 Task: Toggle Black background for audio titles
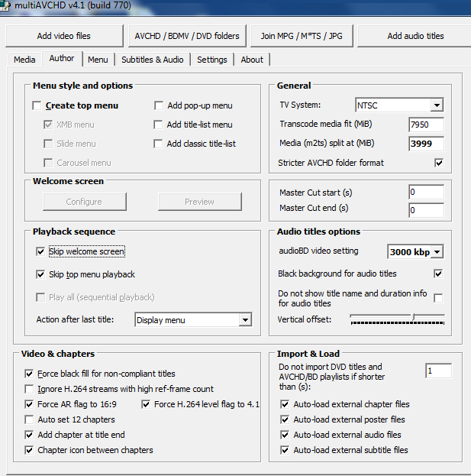(438, 274)
